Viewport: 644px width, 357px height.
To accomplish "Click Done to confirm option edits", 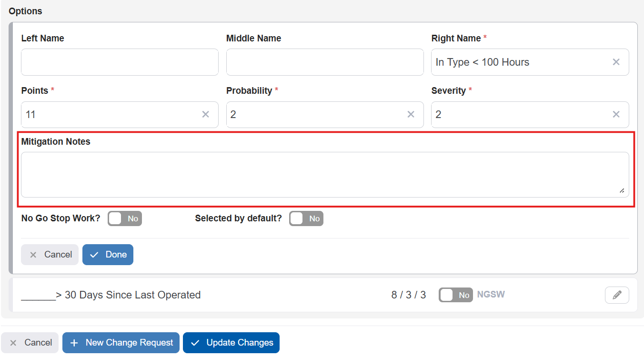I will coord(108,255).
